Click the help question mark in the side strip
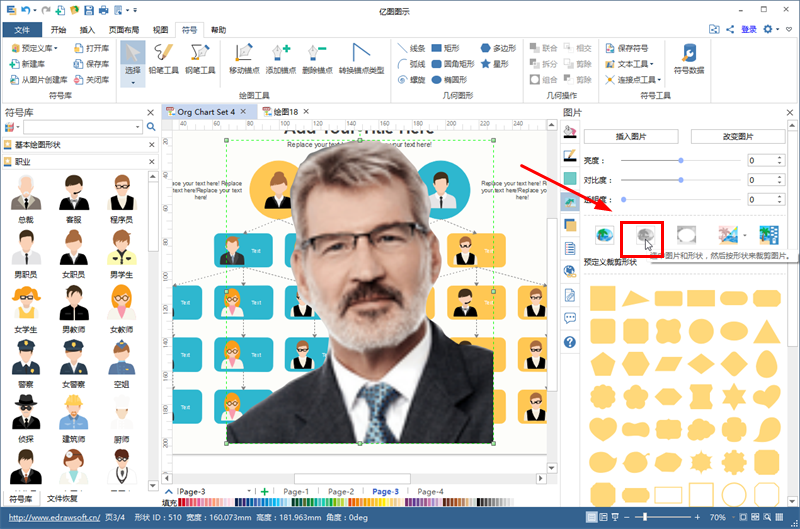 (570, 342)
